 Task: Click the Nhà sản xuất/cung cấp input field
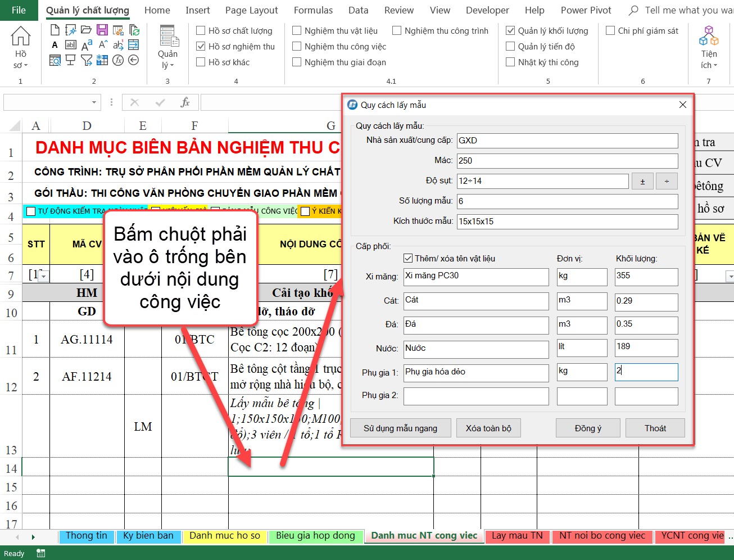tap(567, 141)
